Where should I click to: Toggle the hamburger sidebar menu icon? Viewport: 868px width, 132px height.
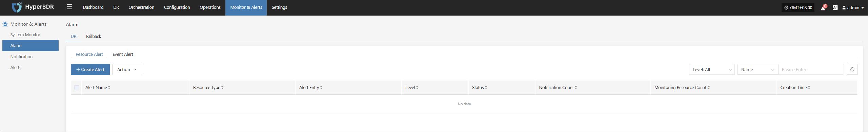pyautogui.click(x=69, y=7)
